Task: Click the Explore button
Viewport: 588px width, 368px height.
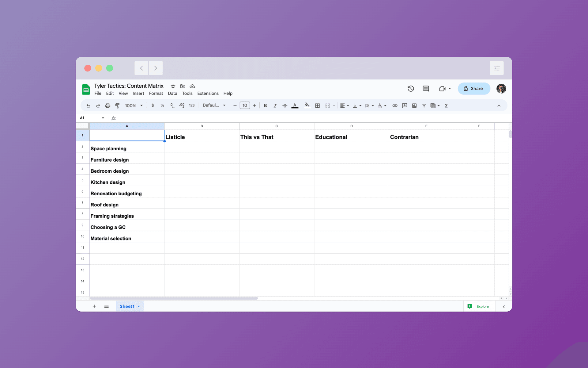Action: click(x=479, y=306)
